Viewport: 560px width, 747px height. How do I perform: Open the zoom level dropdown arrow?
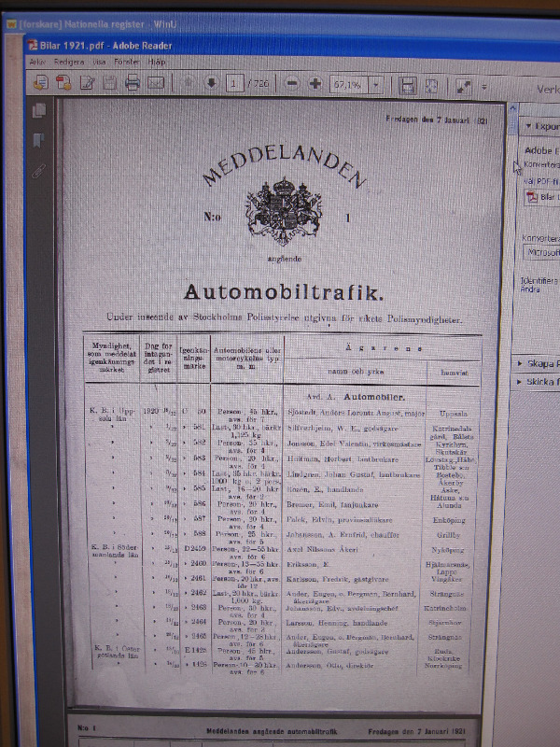pyautogui.click(x=376, y=85)
